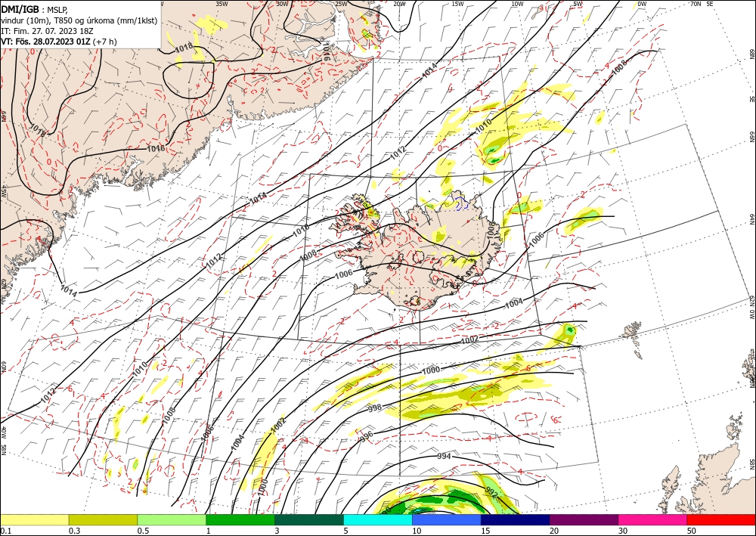
Task: Click the '15W' longitude label
Action: pos(458,4)
